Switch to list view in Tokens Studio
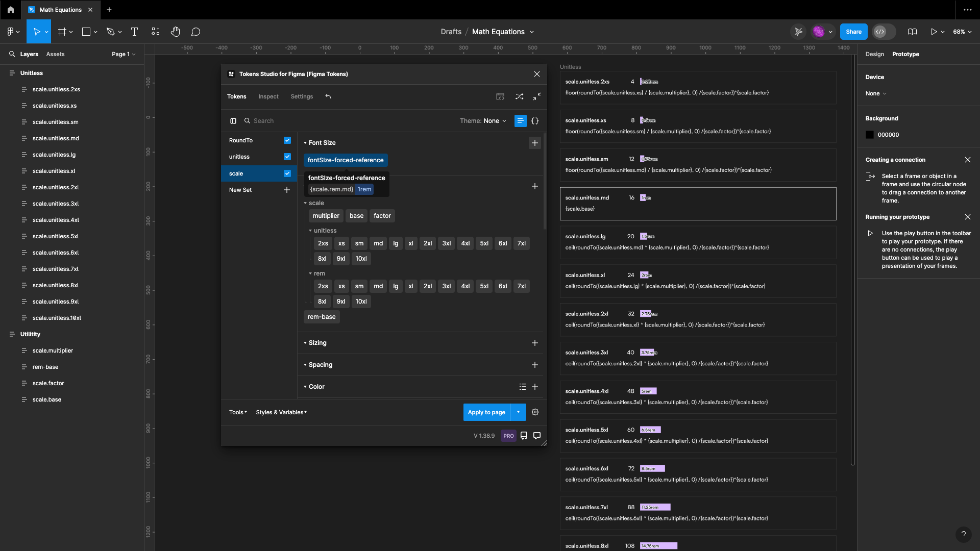The height and width of the screenshot is (551, 980). 520,121
